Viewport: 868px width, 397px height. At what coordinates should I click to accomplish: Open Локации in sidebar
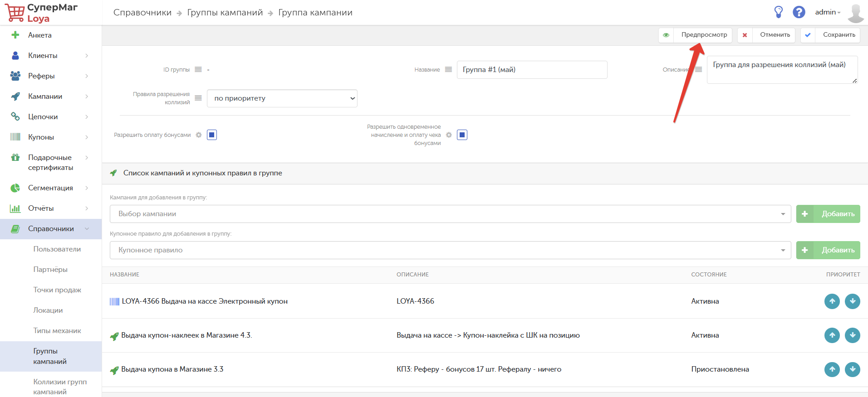pos(48,310)
